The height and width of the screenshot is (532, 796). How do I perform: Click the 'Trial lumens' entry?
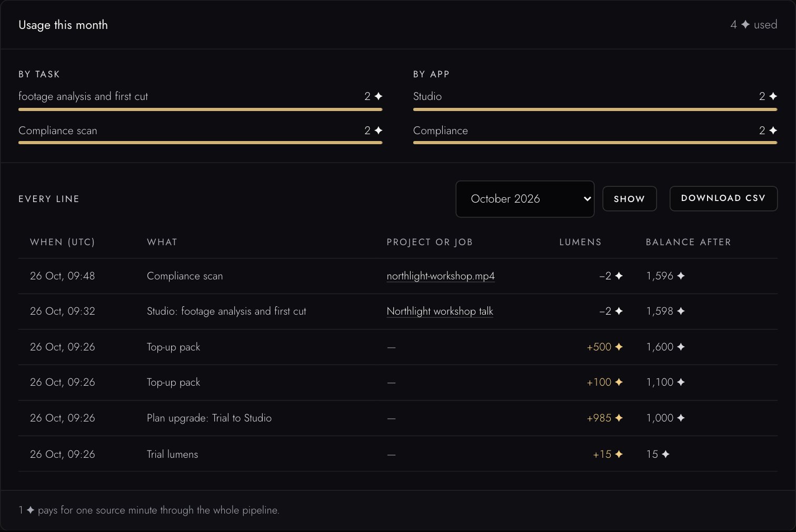click(x=173, y=454)
